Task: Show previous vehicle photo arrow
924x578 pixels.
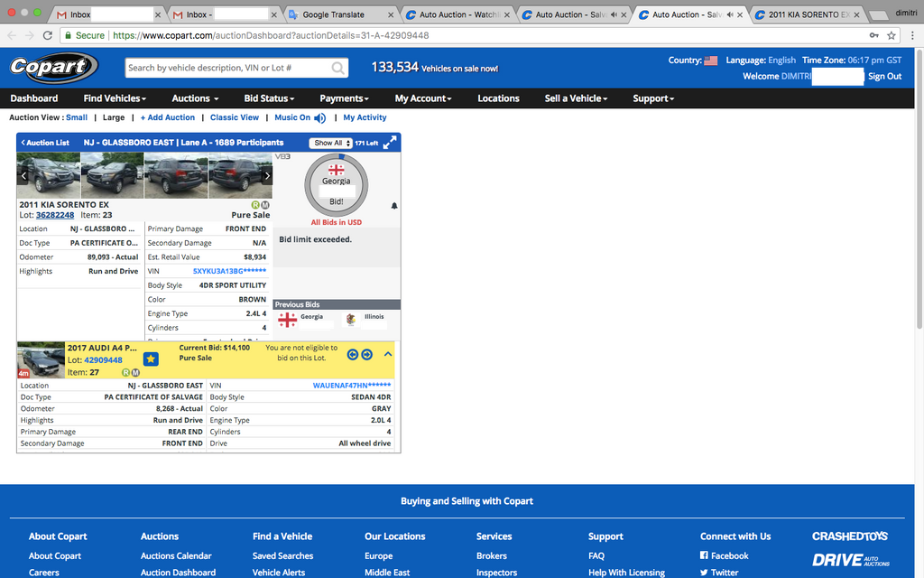Action: (23, 176)
